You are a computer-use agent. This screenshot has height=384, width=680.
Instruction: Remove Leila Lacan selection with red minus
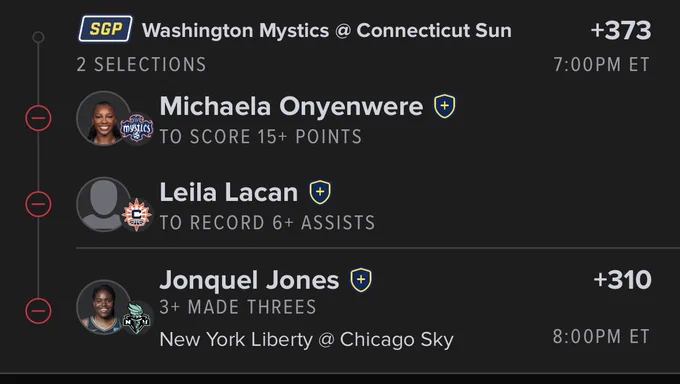[38, 204]
